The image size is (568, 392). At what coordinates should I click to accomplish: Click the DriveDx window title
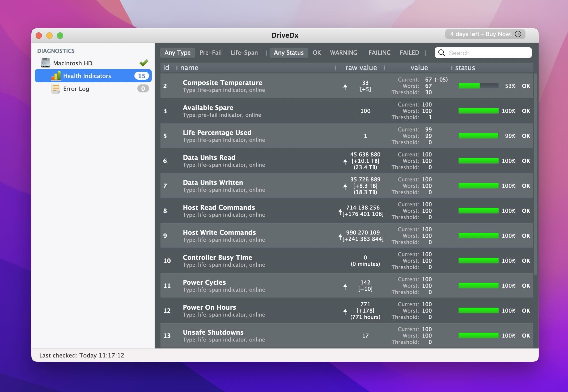285,35
